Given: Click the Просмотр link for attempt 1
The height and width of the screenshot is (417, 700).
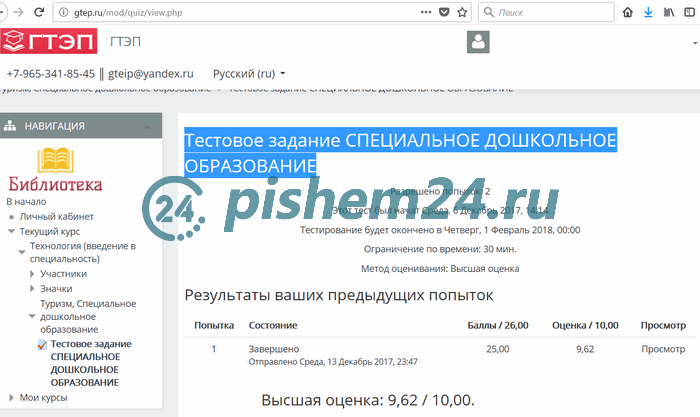Looking at the screenshot, I should 662,349.
